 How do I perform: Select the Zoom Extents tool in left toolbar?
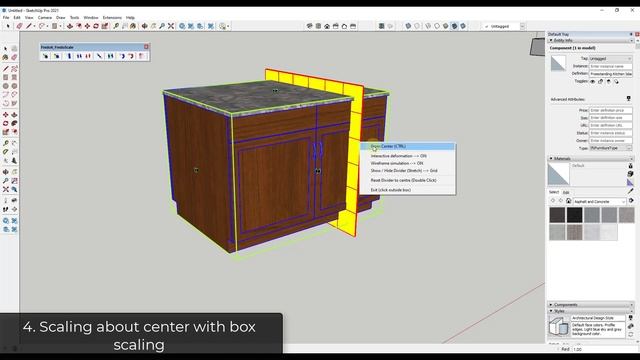[x=5, y=189]
